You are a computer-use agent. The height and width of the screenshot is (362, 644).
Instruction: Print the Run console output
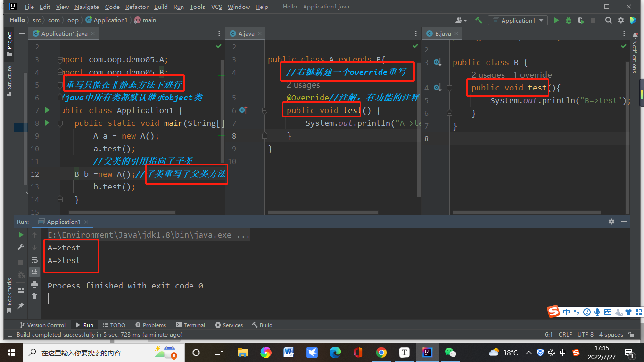point(34,284)
